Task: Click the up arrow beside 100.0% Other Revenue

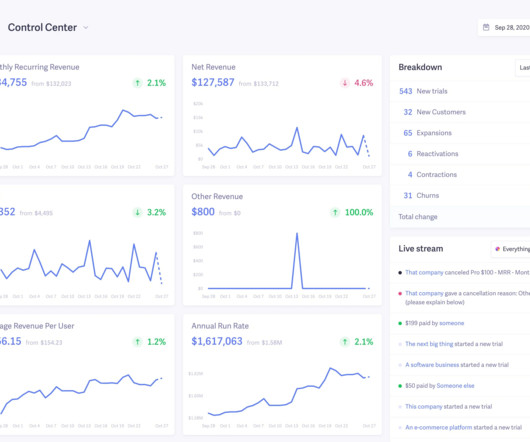Action: pos(335,212)
